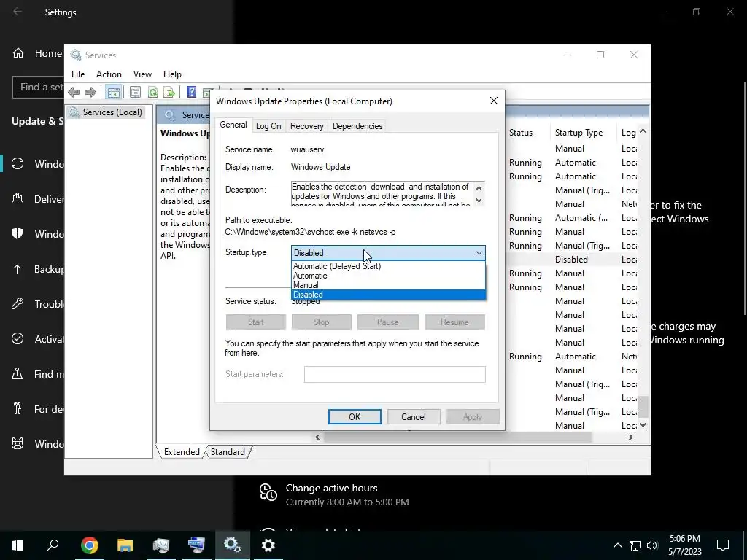Click Cancel in Windows Update Properties
Screen dimensions: 747x560
point(414,416)
